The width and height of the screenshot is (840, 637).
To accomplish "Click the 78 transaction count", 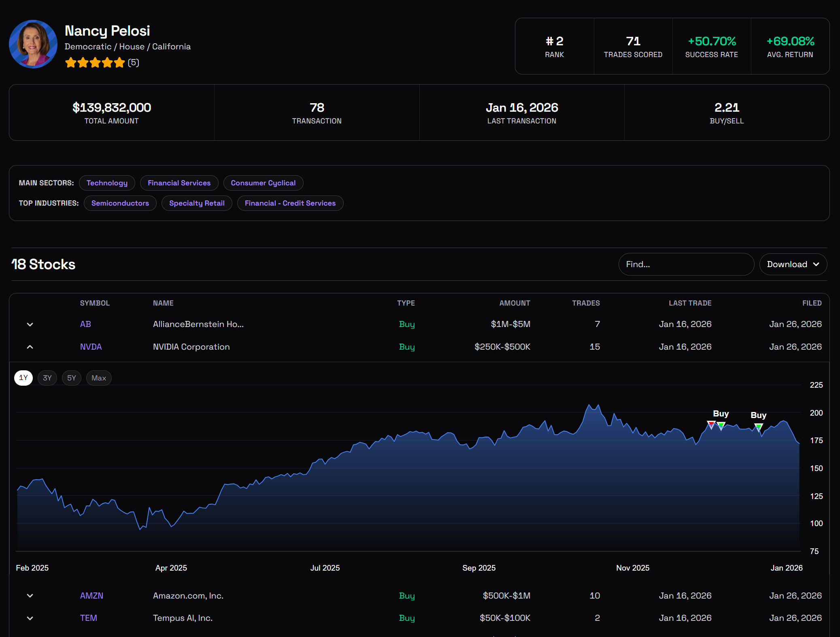I will [x=317, y=108].
